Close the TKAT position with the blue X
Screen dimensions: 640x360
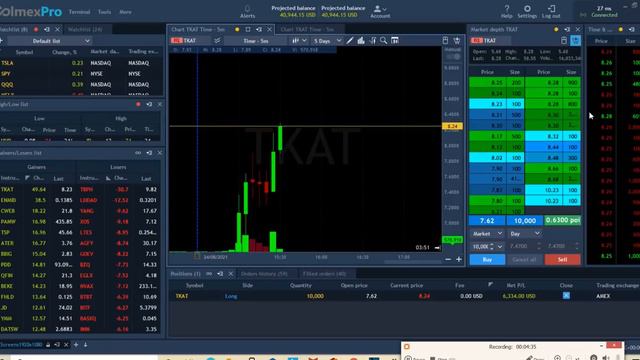click(x=566, y=296)
